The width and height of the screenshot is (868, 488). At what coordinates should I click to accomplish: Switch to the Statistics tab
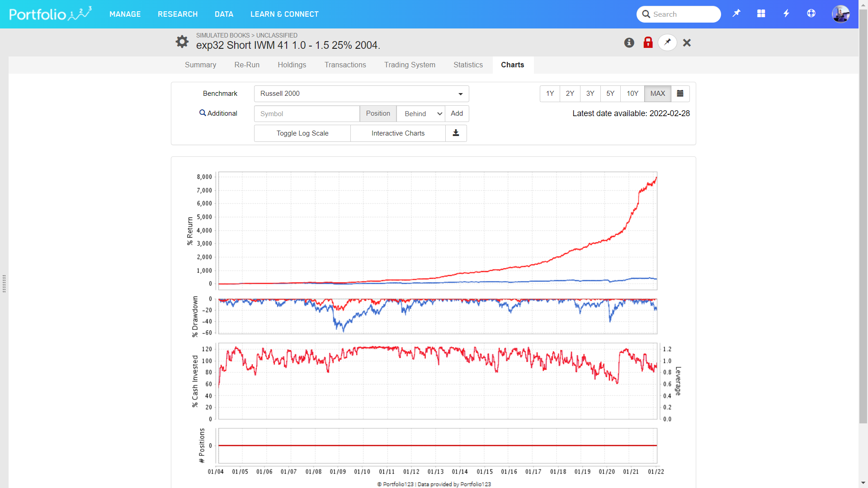coord(468,65)
